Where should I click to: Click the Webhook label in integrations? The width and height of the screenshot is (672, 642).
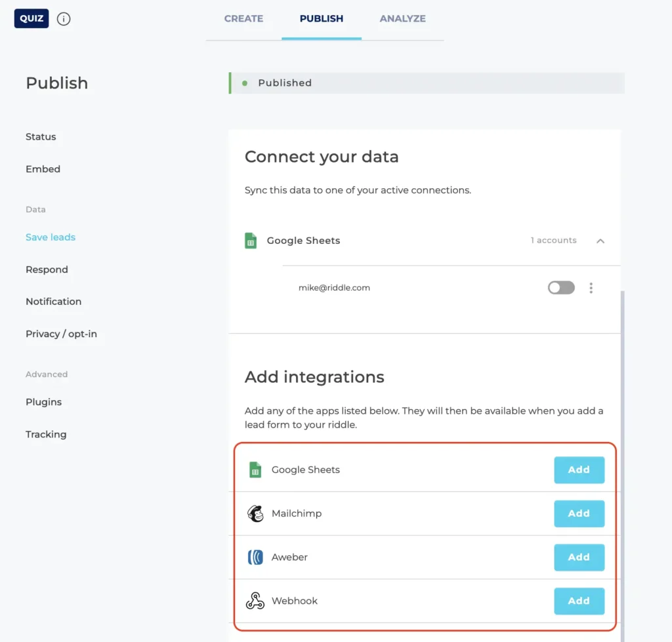[x=295, y=601]
